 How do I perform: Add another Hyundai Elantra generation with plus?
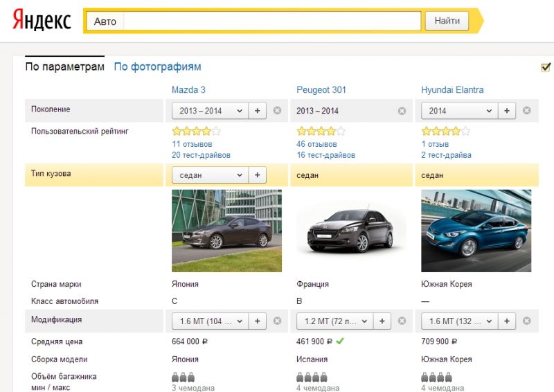tap(507, 111)
